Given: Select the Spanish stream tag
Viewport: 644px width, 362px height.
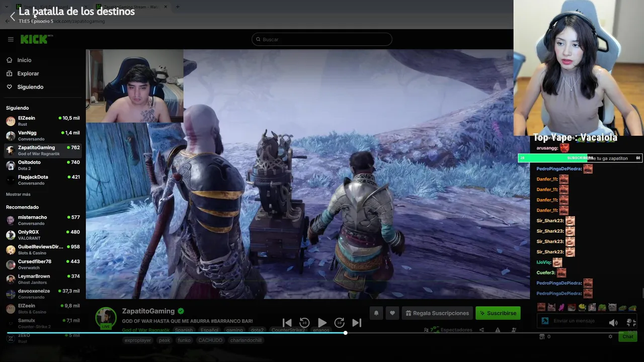Looking at the screenshot, I should 184,330.
